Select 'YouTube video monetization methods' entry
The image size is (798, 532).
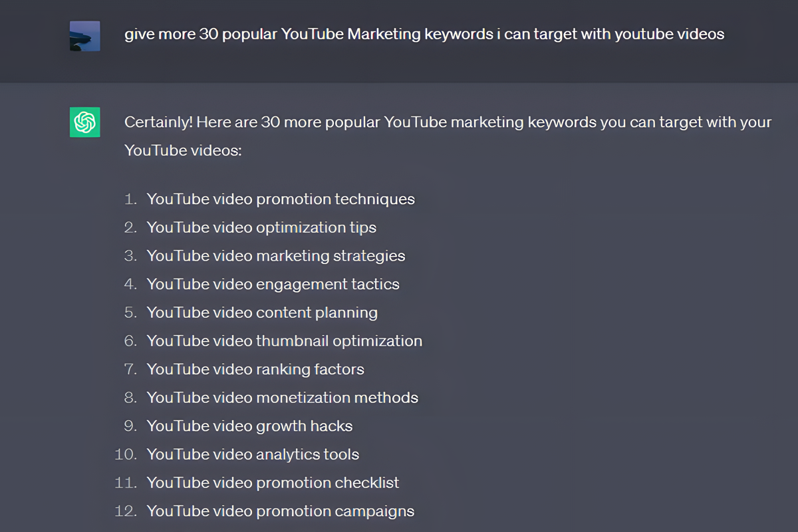(x=283, y=397)
